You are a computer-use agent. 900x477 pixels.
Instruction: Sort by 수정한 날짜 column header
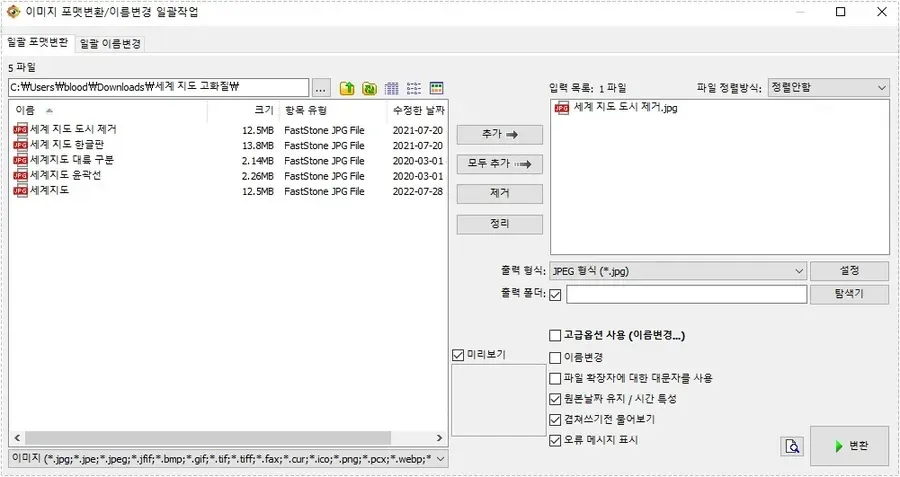tap(418, 110)
